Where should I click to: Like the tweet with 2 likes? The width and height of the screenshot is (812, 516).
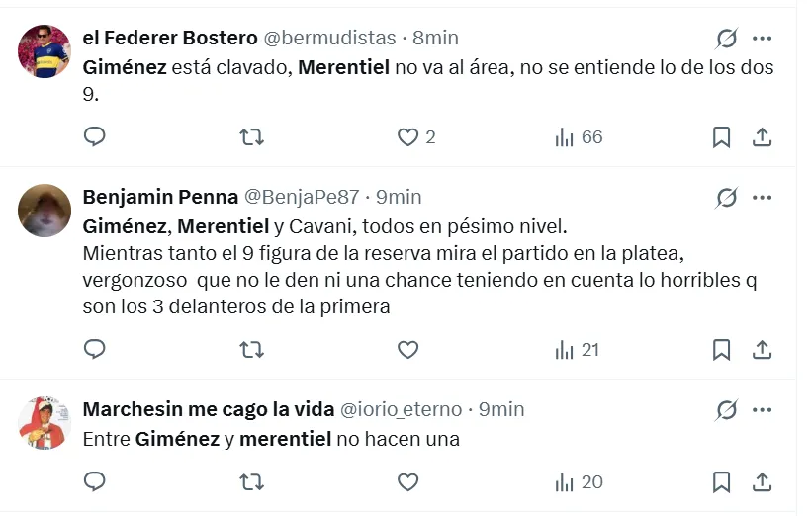[x=408, y=137]
